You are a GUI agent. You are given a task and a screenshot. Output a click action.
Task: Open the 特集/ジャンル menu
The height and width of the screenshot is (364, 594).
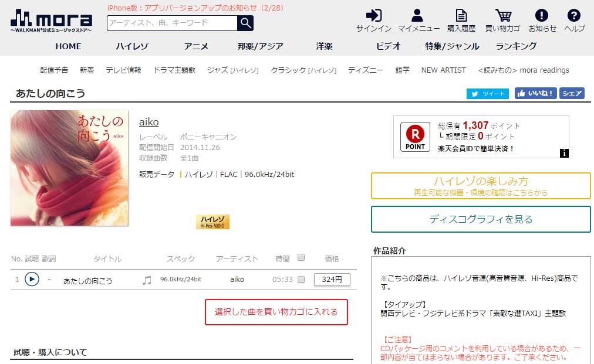(452, 46)
